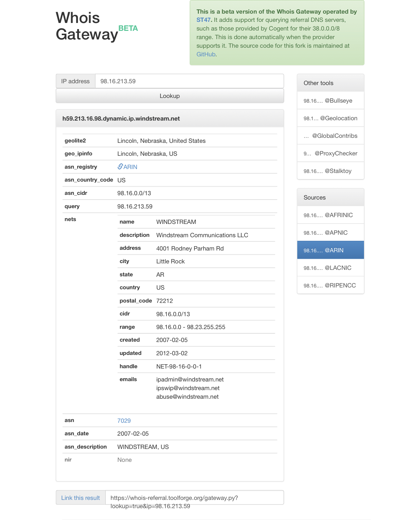Click the NET-98-16-0-0-1 handle value
Screen dimensions: 420x520
tap(179, 366)
